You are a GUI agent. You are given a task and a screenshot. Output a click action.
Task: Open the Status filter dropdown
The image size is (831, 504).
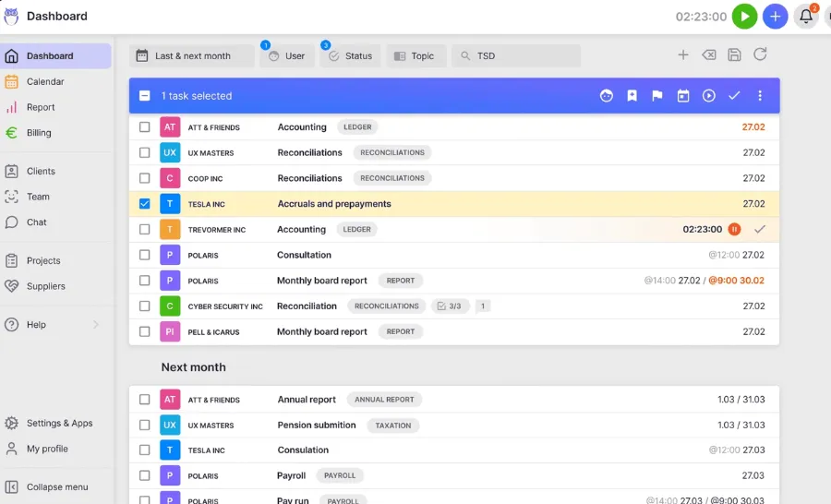[350, 55]
